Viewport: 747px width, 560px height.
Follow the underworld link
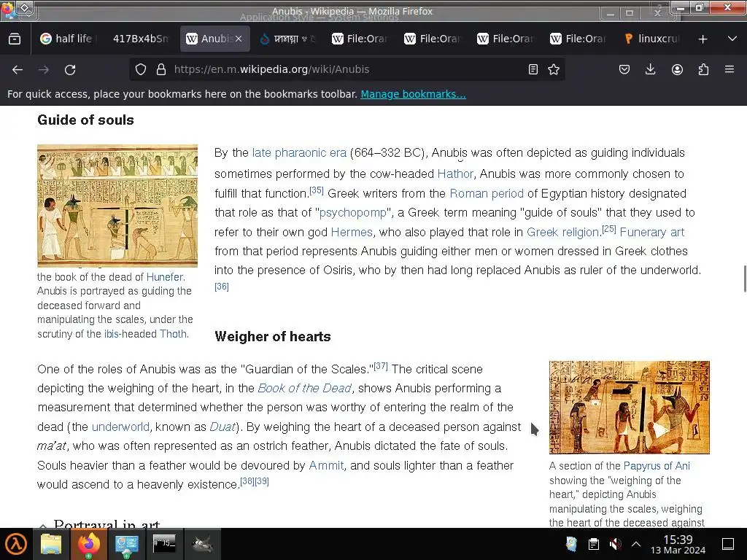[120, 427]
